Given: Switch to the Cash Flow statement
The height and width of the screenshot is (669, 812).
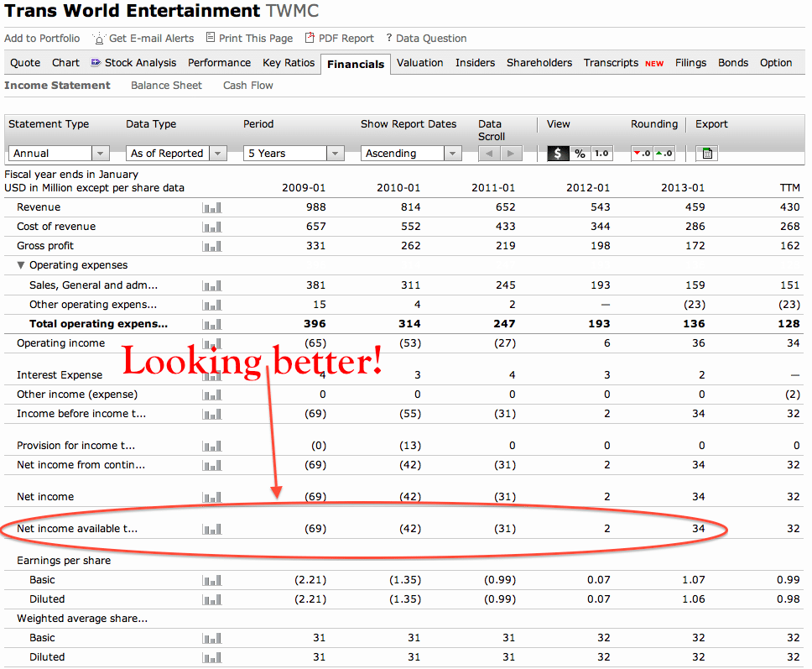Looking at the screenshot, I should (248, 86).
